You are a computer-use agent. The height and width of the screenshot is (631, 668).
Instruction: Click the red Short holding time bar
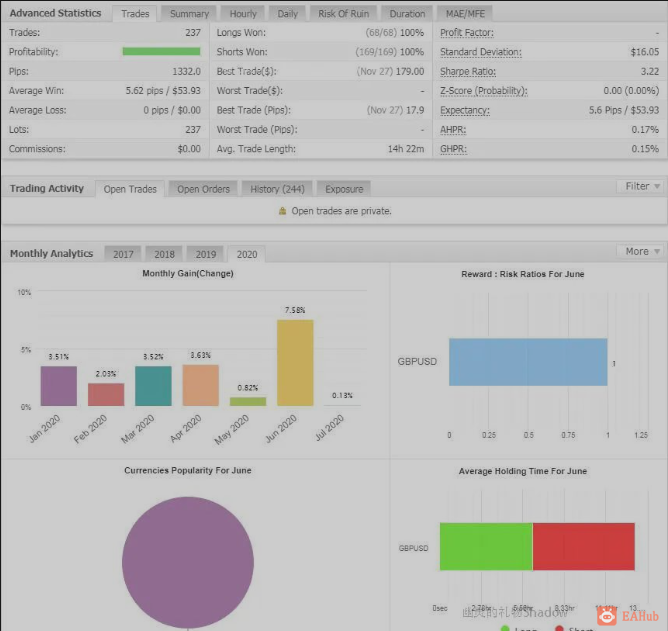pos(584,547)
